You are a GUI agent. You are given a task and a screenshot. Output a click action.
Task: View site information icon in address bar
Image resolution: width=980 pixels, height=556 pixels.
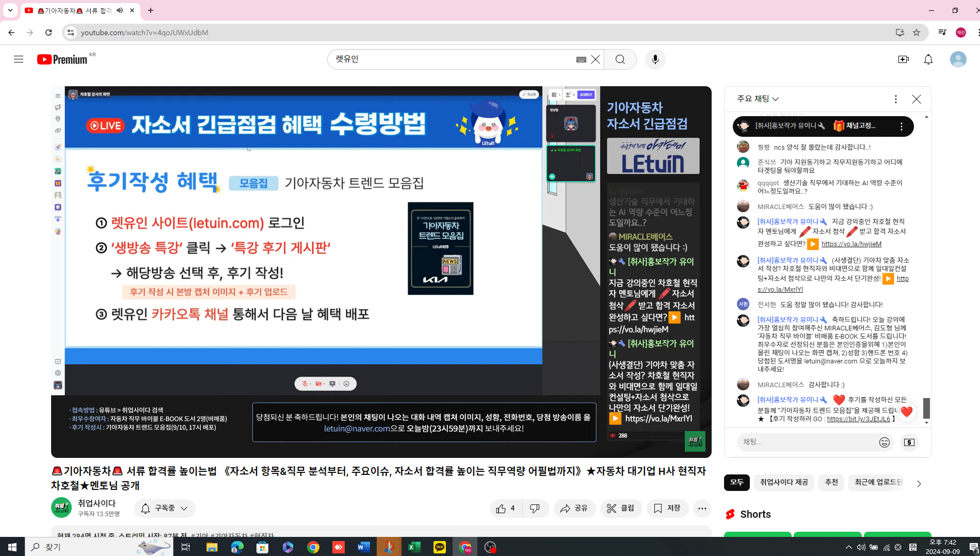click(71, 33)
